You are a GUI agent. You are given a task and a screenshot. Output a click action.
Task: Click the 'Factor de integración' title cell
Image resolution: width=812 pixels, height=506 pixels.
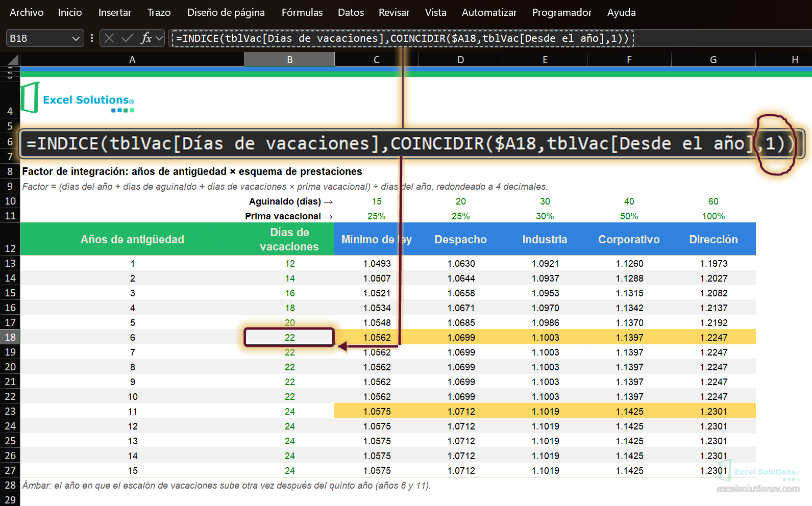point(192,171)
